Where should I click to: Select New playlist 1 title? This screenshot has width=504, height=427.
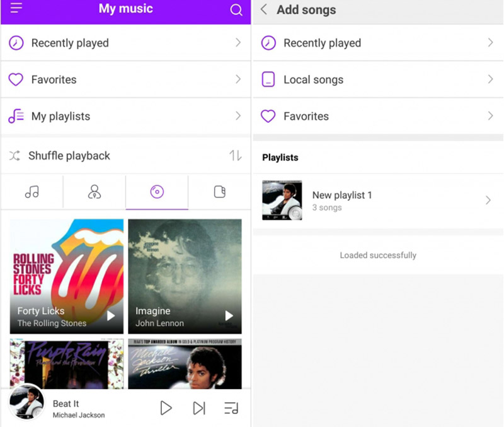click(x=342, y=195)
